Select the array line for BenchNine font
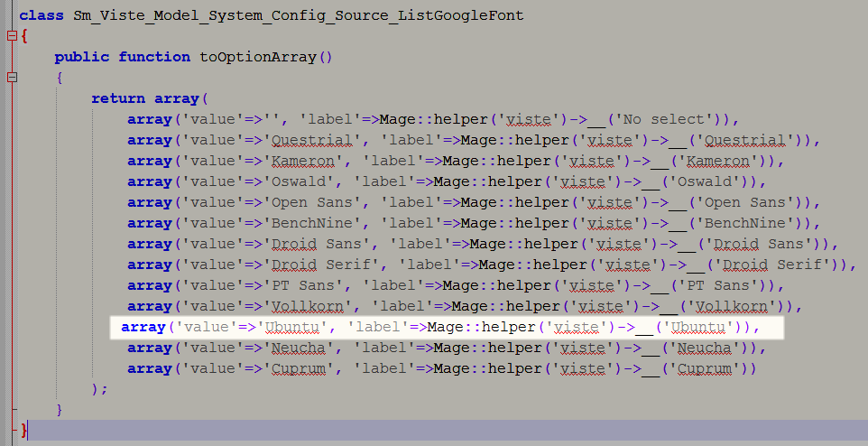868x446 pixels. coord(474,223)
